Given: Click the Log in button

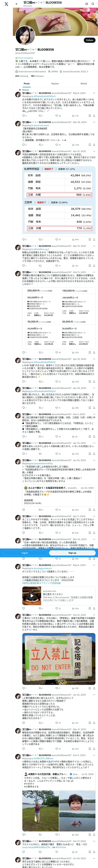Looking at the screenshot, I should pyautogui.click(x=25, y=553).
